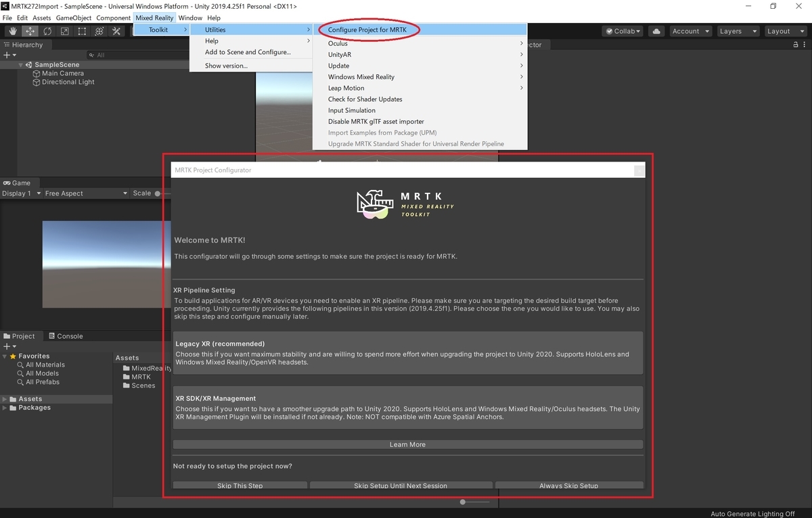Open the Collab dropdown
This screenshot has height=518, width=812.
click(x=623, y=31)
